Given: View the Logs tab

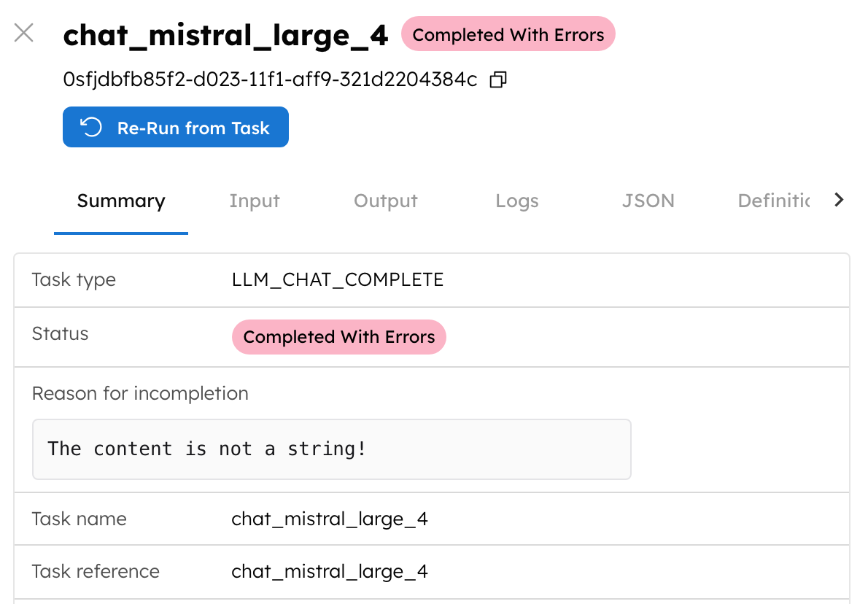Looking at the screenshot, I should [517, 201].
